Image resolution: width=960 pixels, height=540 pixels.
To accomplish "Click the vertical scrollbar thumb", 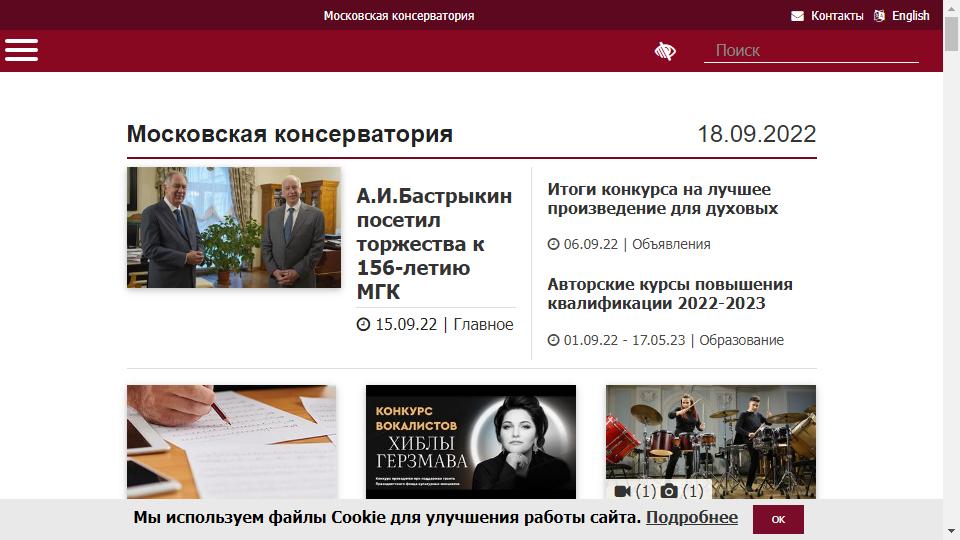I will point(951,34).
